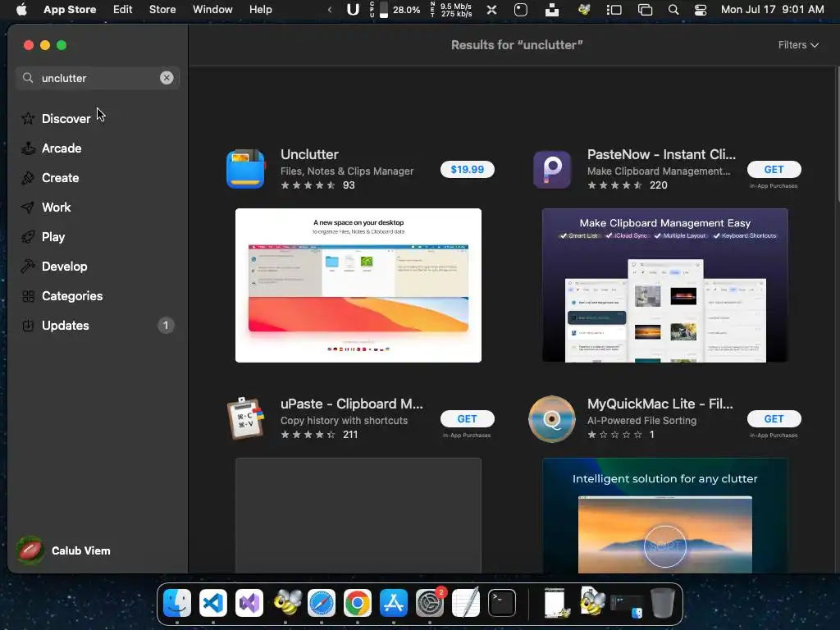Open the Discover section in the sidebar
840x630 pixels.
[66, 118]
